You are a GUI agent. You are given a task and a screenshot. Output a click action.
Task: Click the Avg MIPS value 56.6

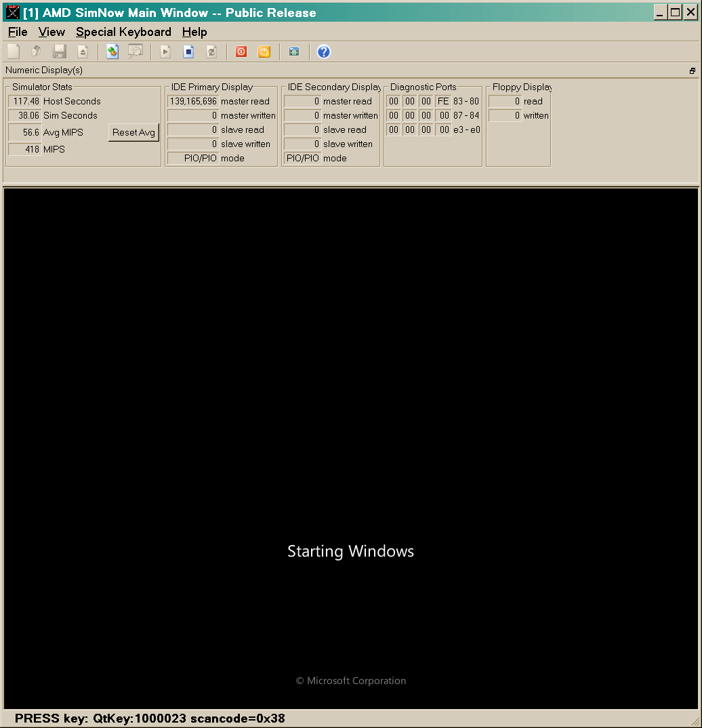(x=25, y=132)
